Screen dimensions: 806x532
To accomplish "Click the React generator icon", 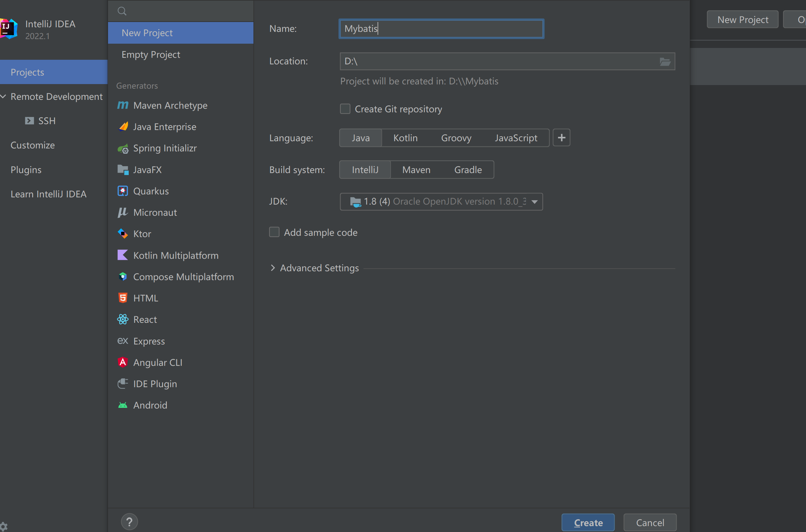I will coord(122,319).
